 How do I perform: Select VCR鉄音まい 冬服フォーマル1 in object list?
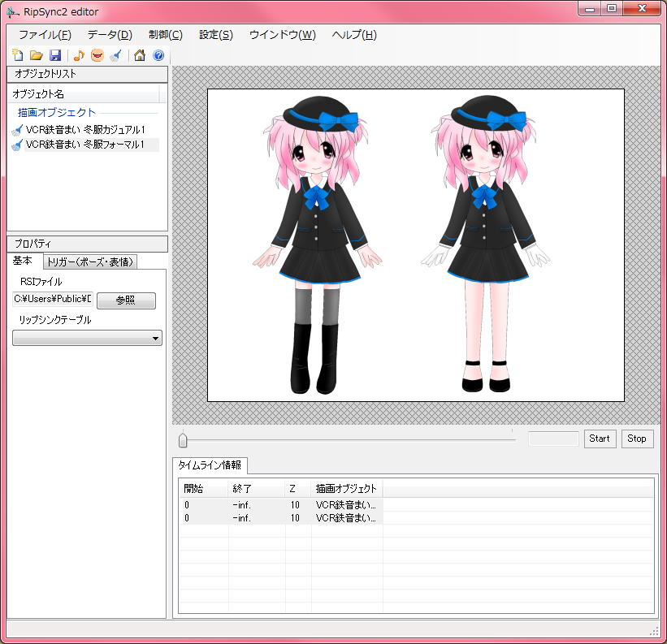click(x=84, y=145)
